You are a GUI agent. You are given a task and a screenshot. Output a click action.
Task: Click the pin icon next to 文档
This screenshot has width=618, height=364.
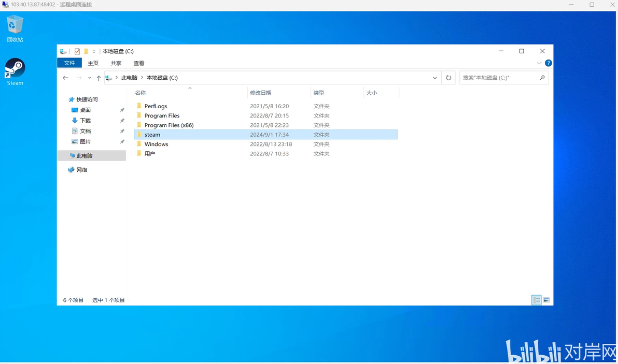[x=122, y=131]
